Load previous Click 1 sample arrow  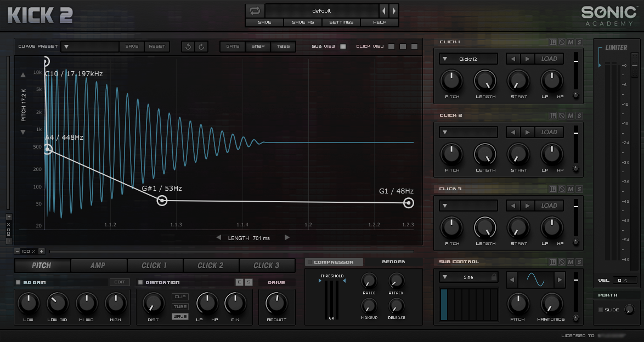point(513,59)
